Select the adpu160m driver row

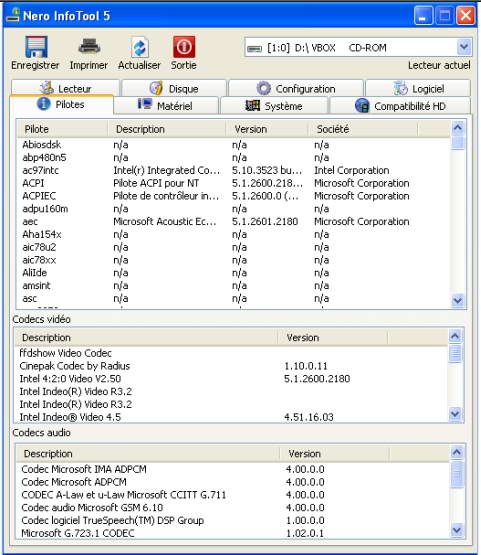coord(234,209)
